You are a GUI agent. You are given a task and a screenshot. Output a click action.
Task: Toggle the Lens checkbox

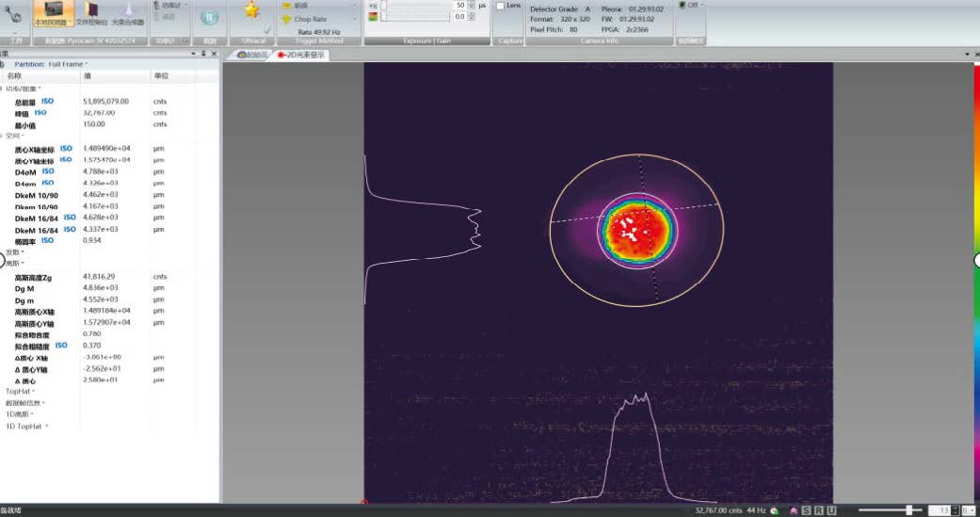pos(501,6)
